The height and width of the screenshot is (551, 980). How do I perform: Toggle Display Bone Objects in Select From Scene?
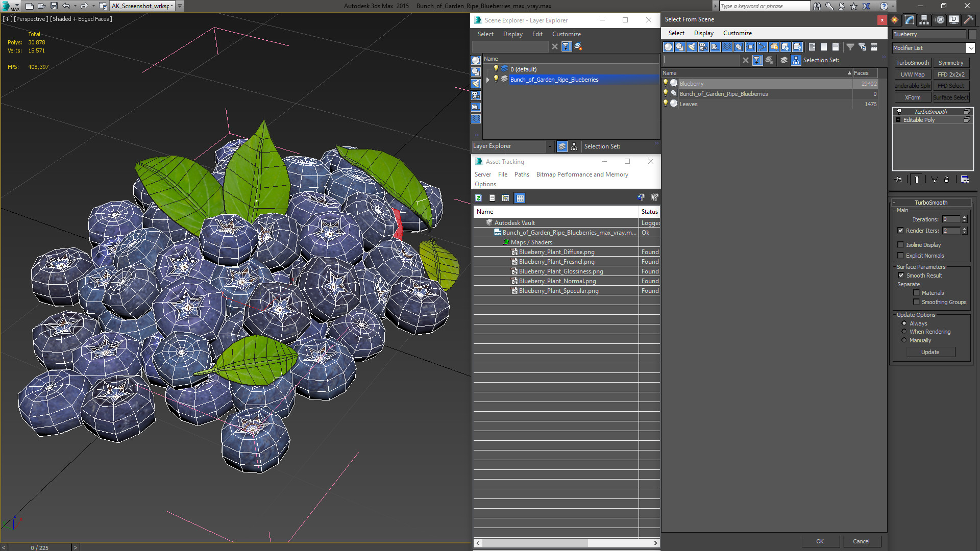(762, 47)
